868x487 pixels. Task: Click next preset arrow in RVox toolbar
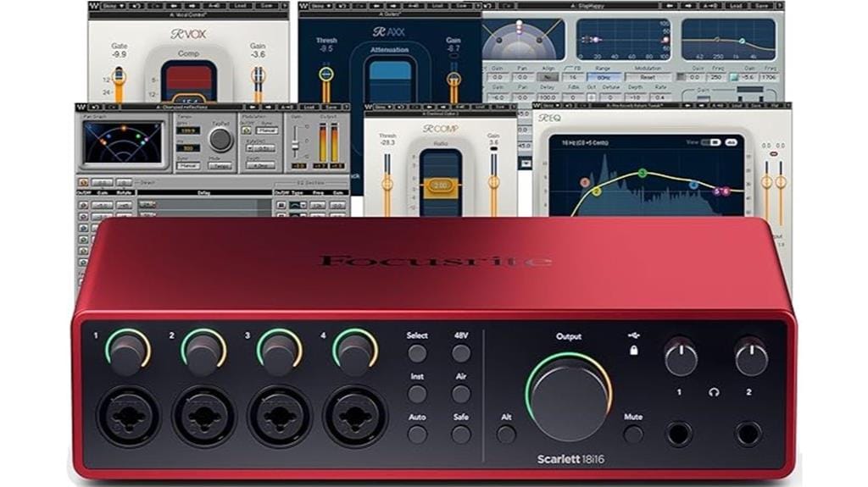tap(192, 6)
